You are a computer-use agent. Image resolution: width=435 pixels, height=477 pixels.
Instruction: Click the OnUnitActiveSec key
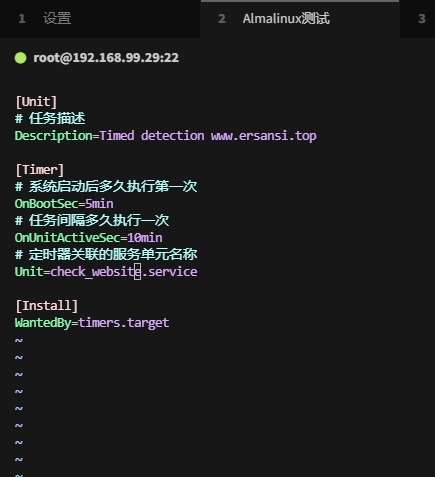[x=67, y=238]
